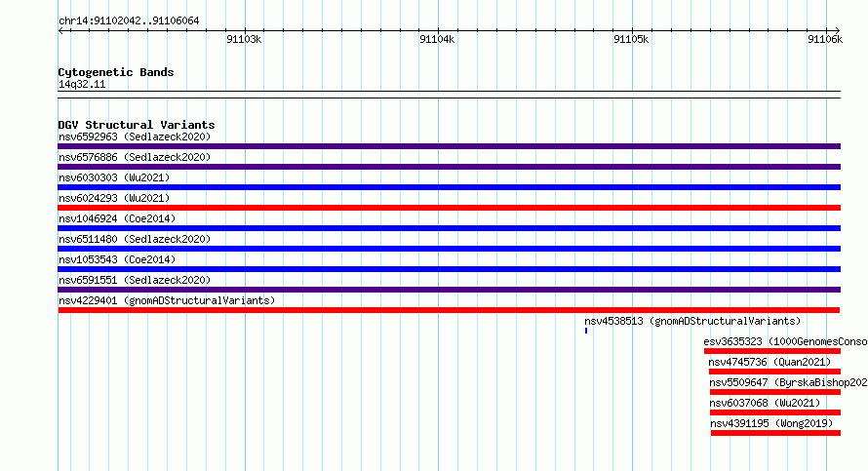The width and height of the screenshot is (868, 471).
Task: Click the red bar under nsv5509647
Action: tap(775, 392)
